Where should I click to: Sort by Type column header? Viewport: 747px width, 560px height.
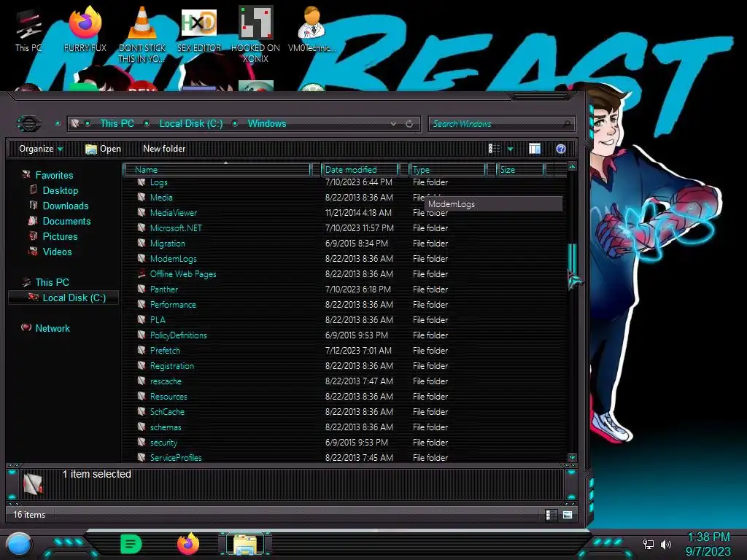click(447, 169)
